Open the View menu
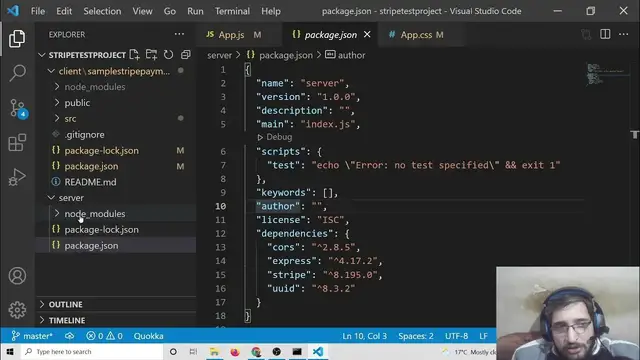 click(142, 11)
